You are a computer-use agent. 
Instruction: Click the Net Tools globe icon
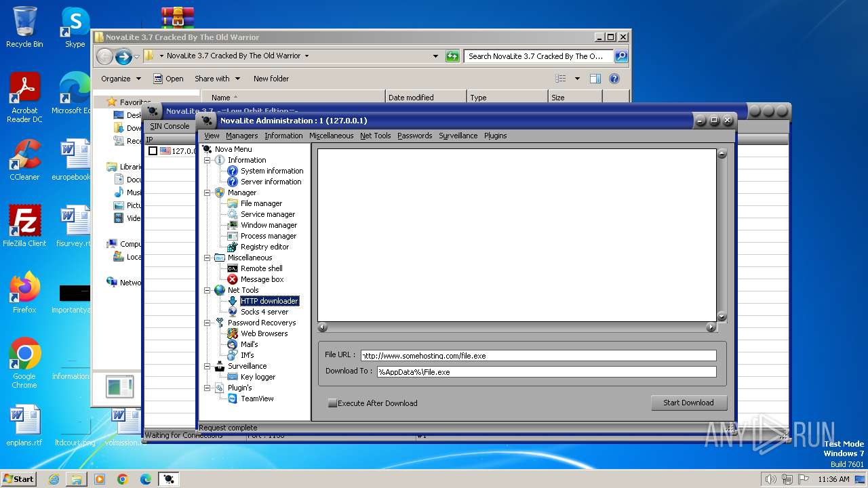220,290
